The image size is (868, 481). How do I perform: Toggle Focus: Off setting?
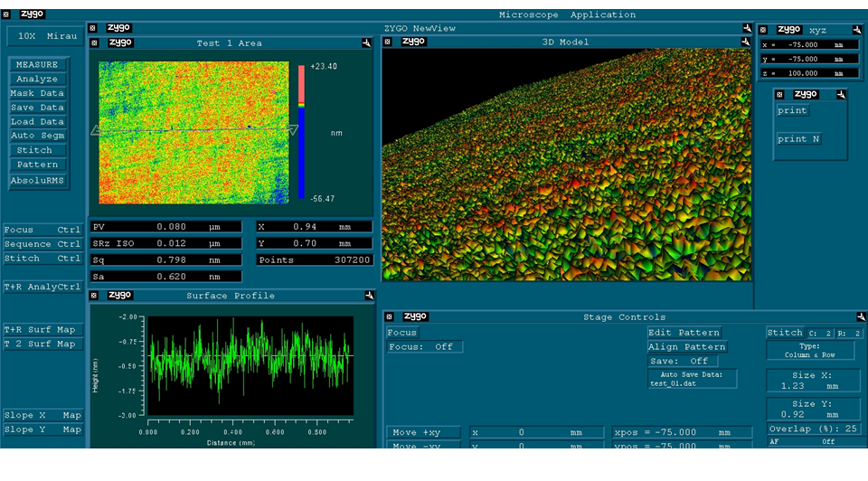click(x=424, y=347)
